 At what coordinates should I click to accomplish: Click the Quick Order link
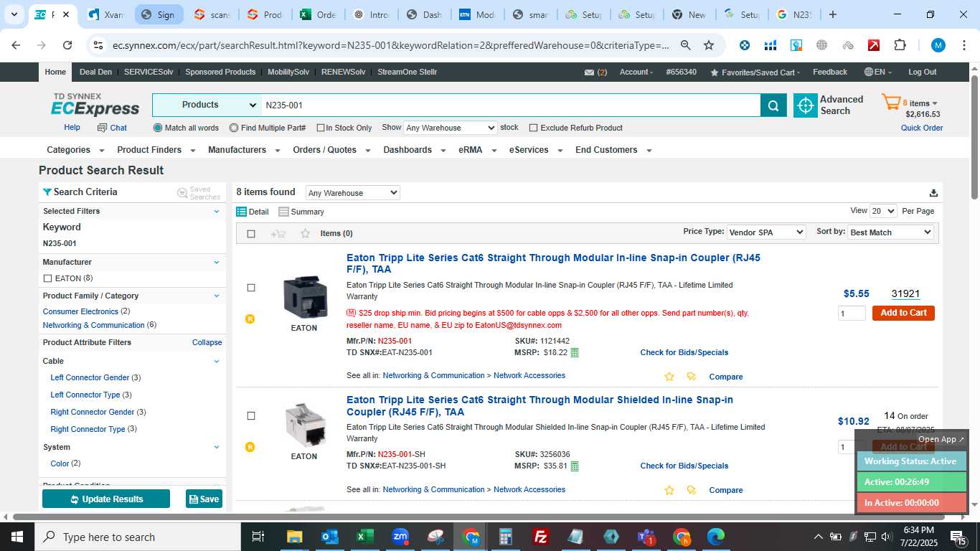tap(922, 128)
